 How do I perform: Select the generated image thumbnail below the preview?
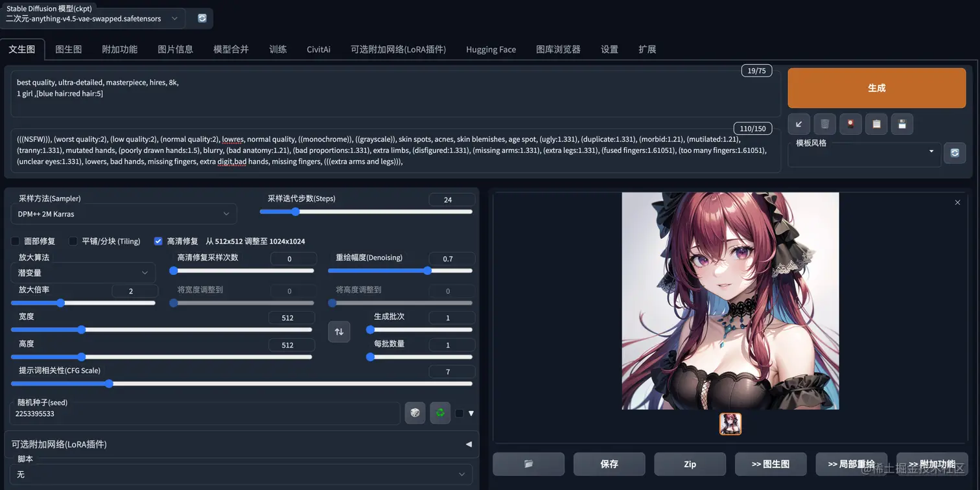[730, 424]
